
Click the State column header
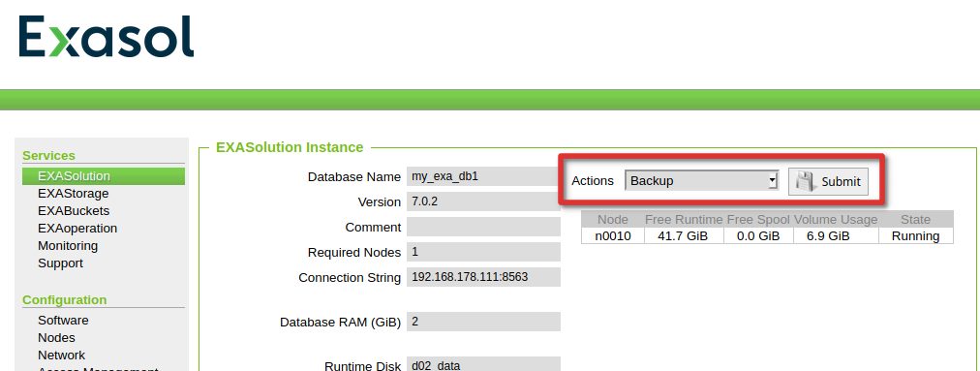(916, 219)
